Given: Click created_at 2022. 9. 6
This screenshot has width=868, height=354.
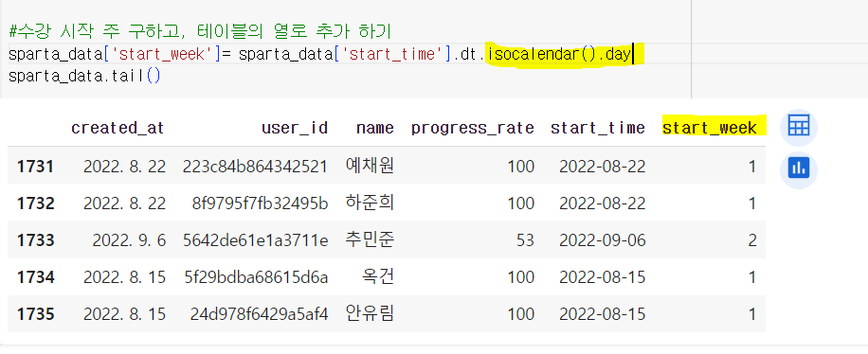Looking at the screenshot, I should [x=129, y=240].
